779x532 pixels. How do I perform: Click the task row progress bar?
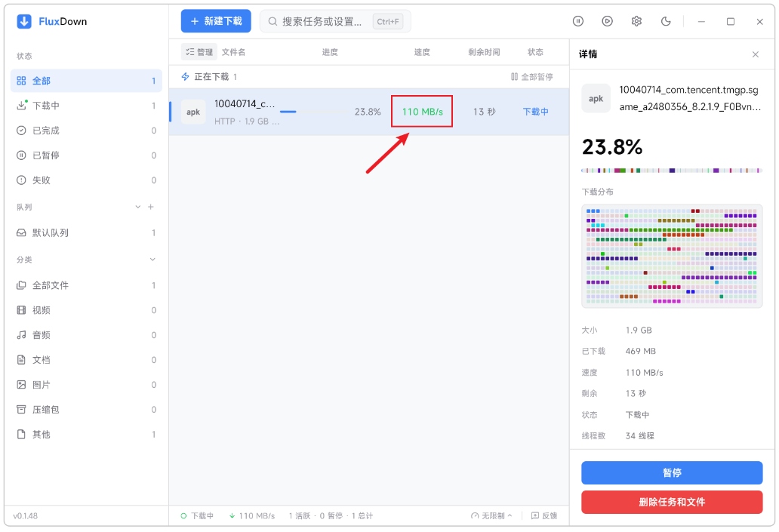tap(314, 112)
